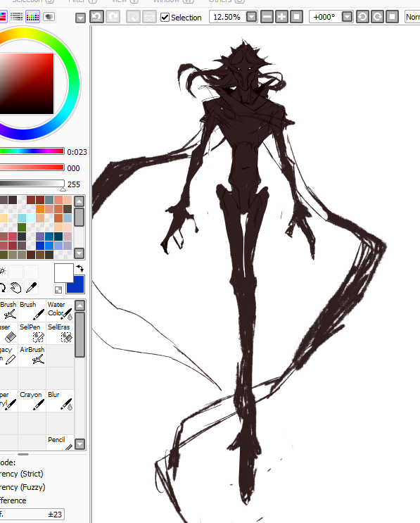The image size is (420, 523).
Task: Pick the purple swatch in palette
Action: click(40, 236)
